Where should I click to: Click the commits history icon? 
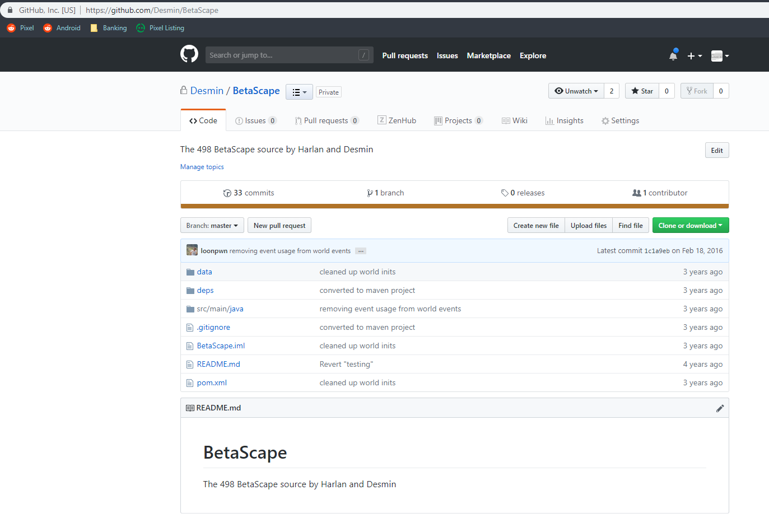coord(227,193)
